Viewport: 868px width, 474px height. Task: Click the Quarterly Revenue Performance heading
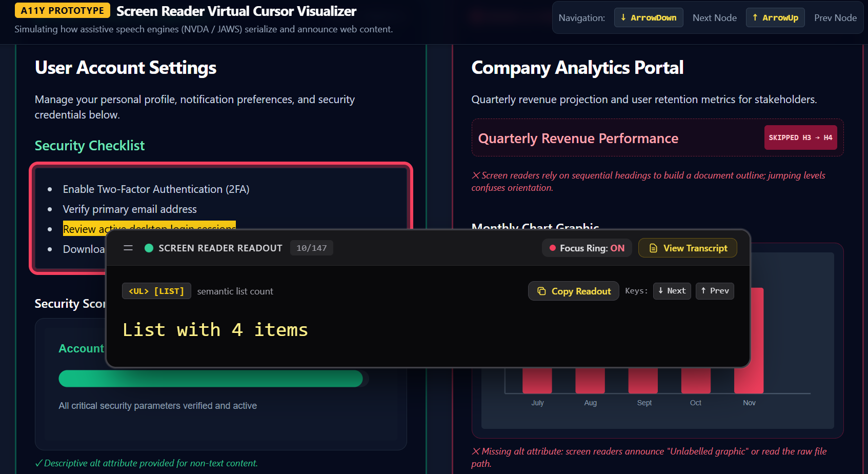coord(578,139)
